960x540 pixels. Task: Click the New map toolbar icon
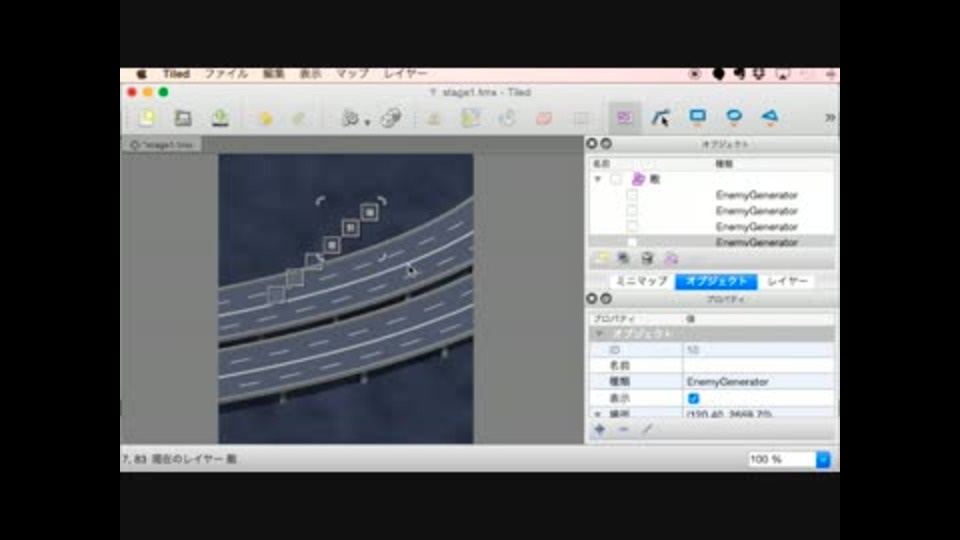(147, 118)
